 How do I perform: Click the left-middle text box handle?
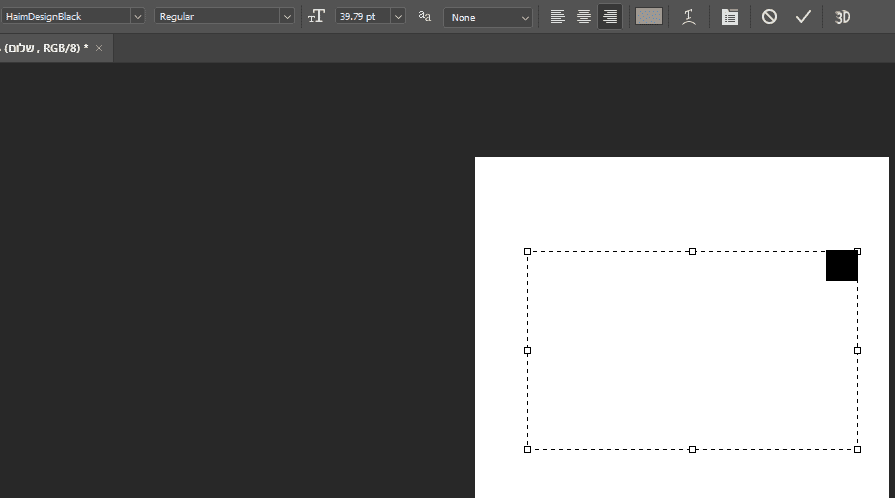point(527,351)
